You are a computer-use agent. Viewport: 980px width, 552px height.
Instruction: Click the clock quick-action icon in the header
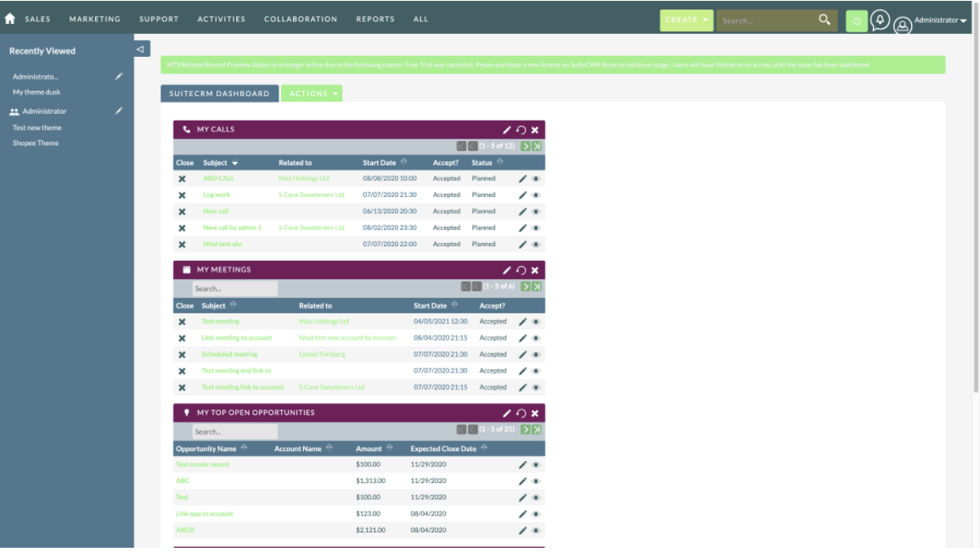[x=857, y=19]
